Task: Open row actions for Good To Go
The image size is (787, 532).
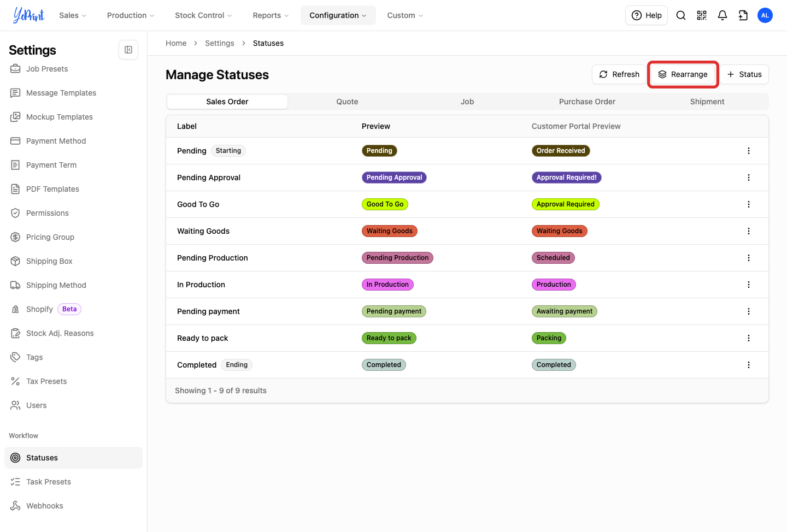Action: click(x=749, y=204)
